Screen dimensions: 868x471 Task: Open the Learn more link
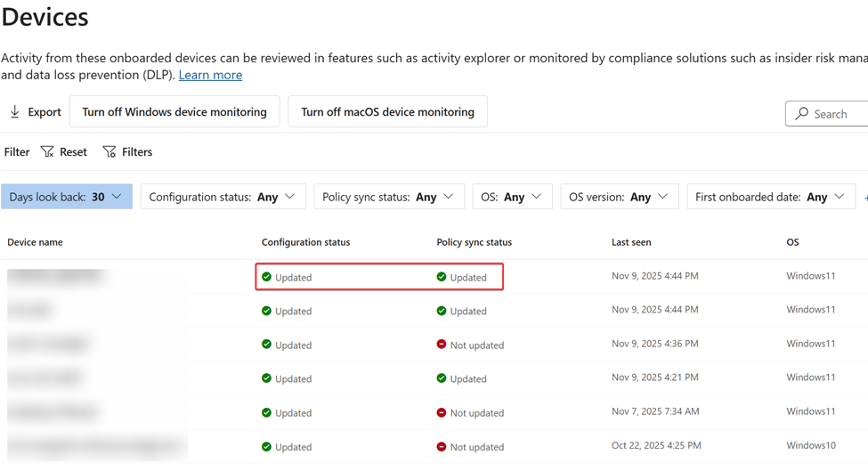210,75
